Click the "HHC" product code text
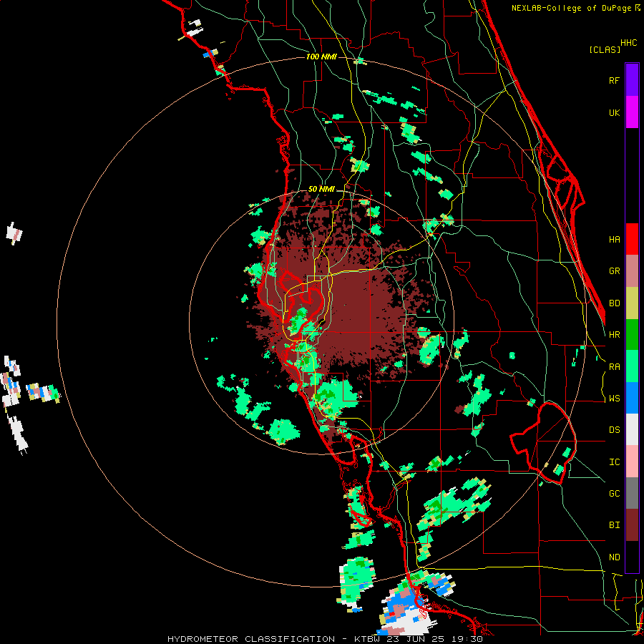644x644 pixels. (628, 43)
